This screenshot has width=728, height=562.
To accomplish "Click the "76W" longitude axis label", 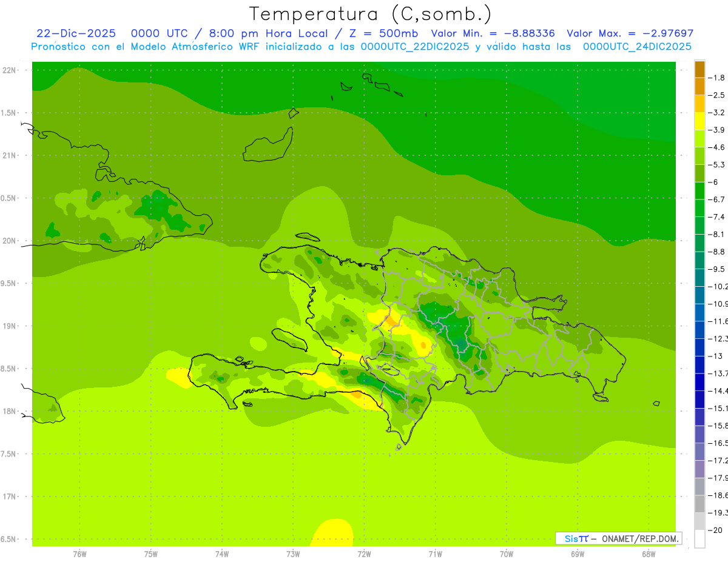I will (x=79, y=554).
